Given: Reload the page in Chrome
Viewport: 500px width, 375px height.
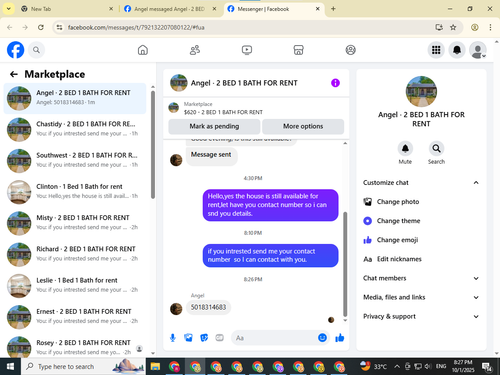Looking at the screenshot, I should point(41,27).
